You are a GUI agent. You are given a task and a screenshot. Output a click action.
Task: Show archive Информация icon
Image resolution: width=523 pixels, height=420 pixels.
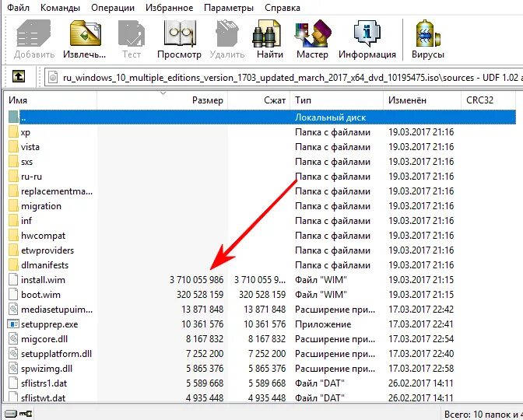point(367,33)
